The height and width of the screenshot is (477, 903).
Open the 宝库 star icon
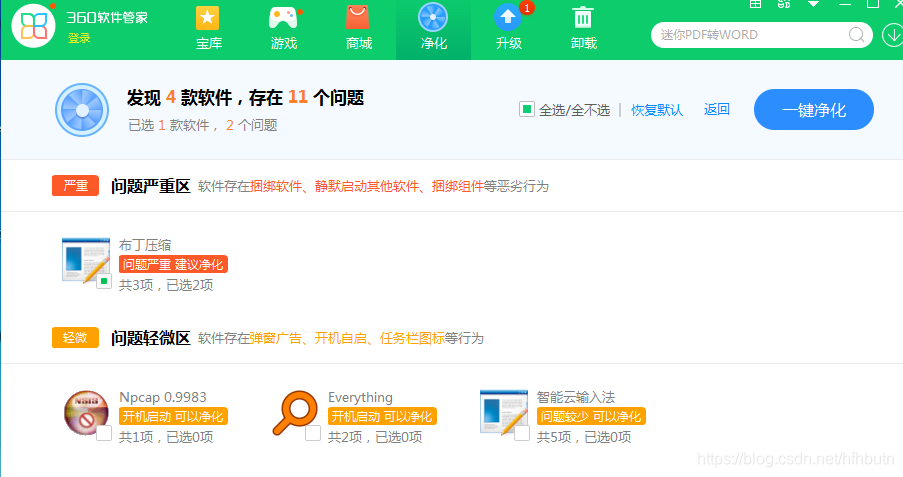(207, 18)
